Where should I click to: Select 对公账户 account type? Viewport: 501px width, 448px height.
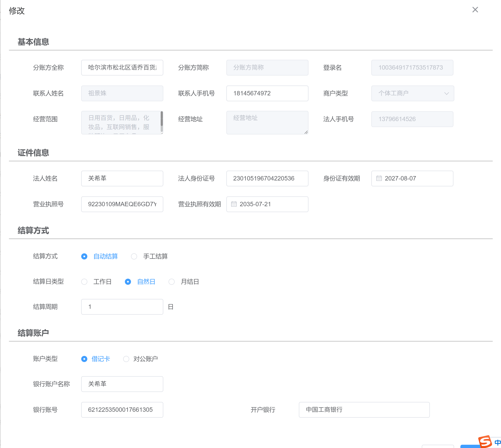click(x=126, y=359)
